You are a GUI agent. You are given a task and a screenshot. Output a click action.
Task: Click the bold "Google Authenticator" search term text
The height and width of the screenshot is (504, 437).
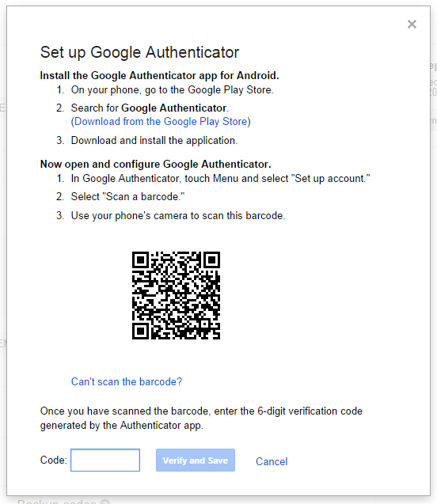click(174, 108)
